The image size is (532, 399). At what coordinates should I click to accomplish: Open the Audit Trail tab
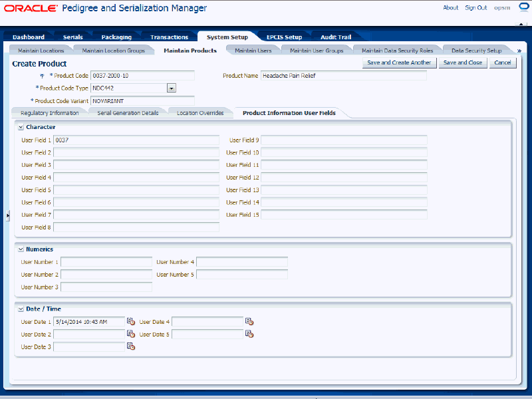[336, 37]
